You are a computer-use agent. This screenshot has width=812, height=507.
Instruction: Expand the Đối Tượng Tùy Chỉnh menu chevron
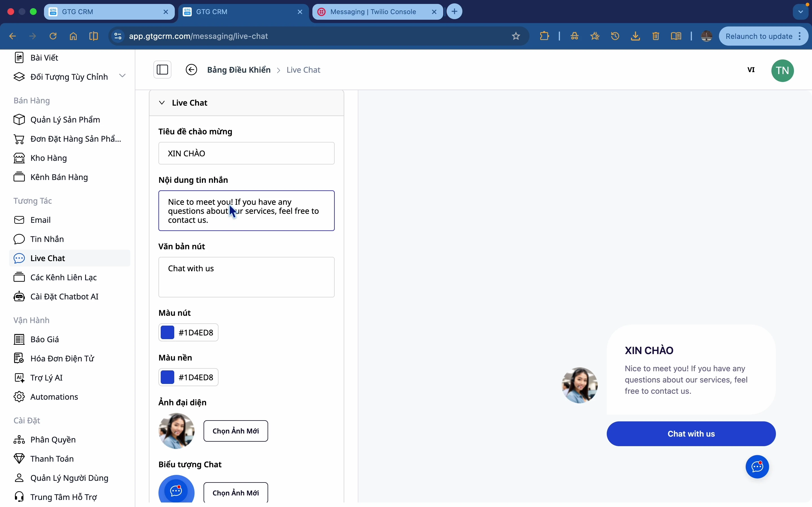tap(122, 76)
